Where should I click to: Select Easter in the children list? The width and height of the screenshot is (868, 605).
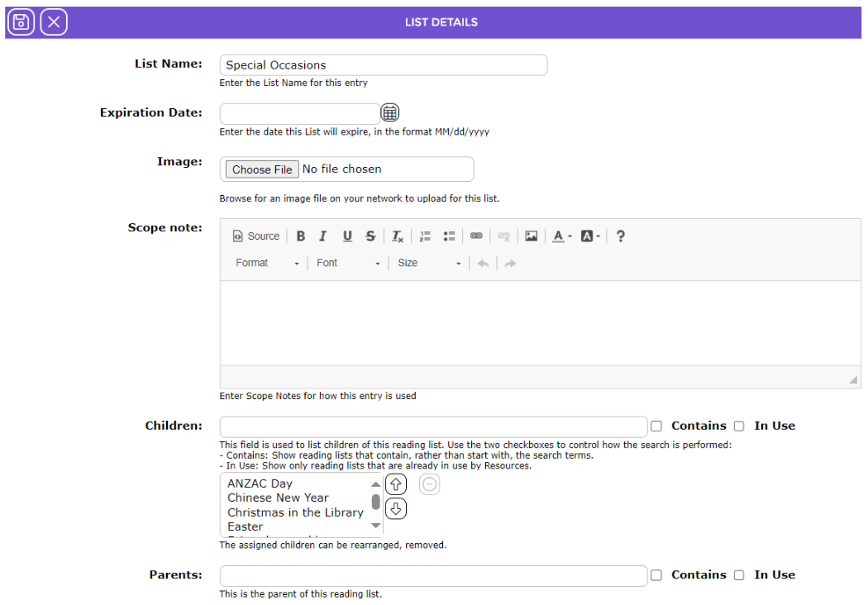tap(246, 527)
